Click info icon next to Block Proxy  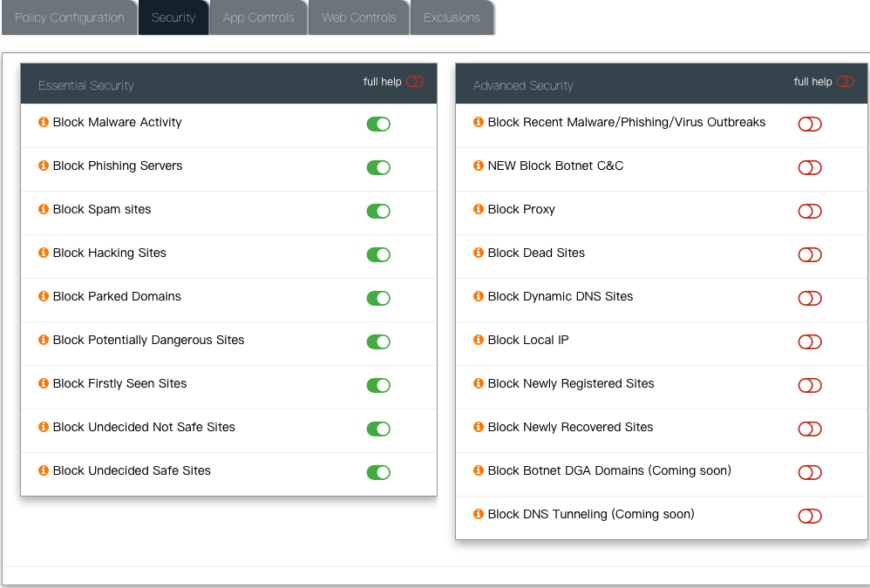pos(479,209)
